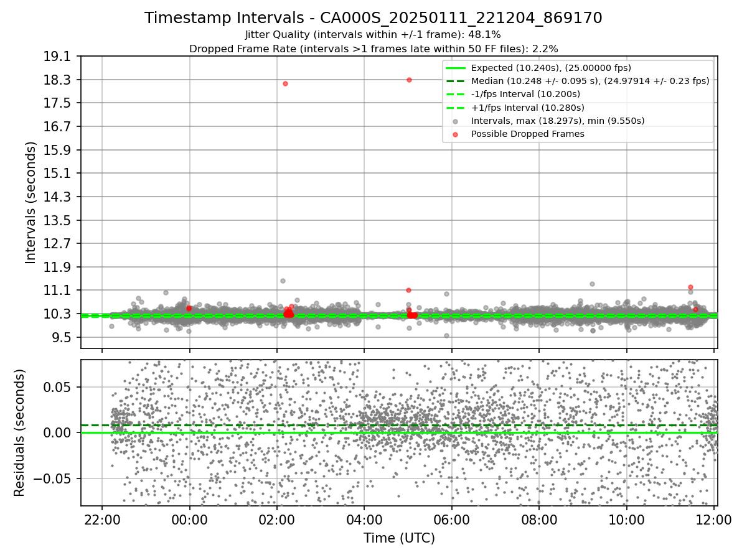
Task: Click the x-axis tick label '00:00'
Action: point(189,520)
